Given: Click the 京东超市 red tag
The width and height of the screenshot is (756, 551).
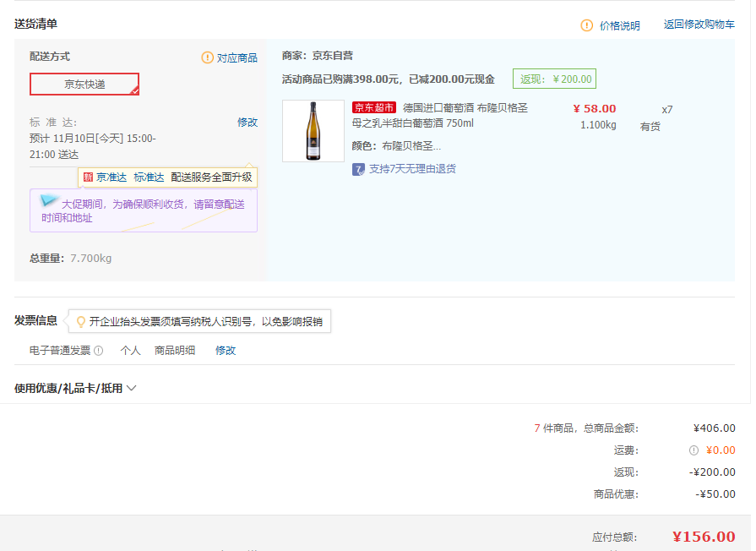Looking at the screenshot, I should 374,107.
